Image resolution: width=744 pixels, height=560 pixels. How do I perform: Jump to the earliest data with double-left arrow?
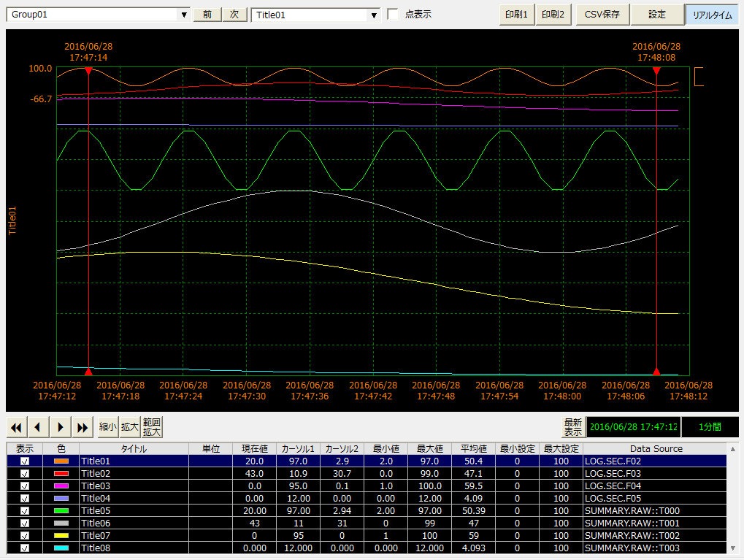pos(16,427)
